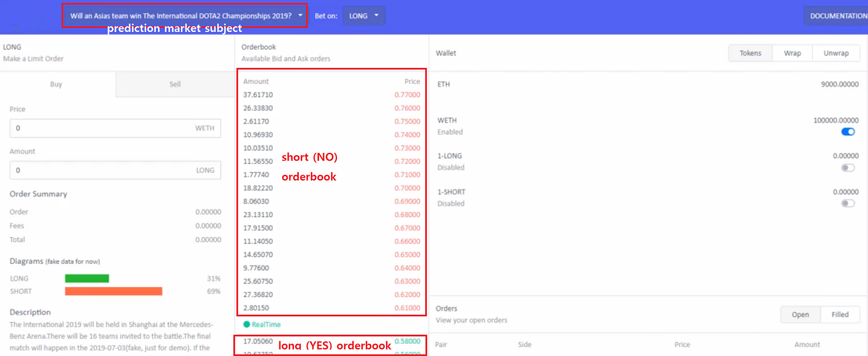The height and width of the screenshot is (356, 868).
Task: Select ask order at price 0.74000
Action: pos(331,135)
